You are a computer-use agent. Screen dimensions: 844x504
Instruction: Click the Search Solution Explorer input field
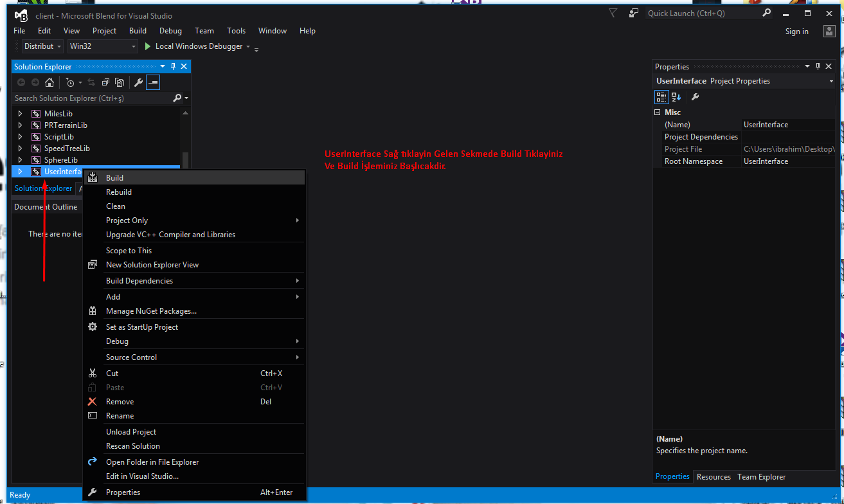(93, 98)
